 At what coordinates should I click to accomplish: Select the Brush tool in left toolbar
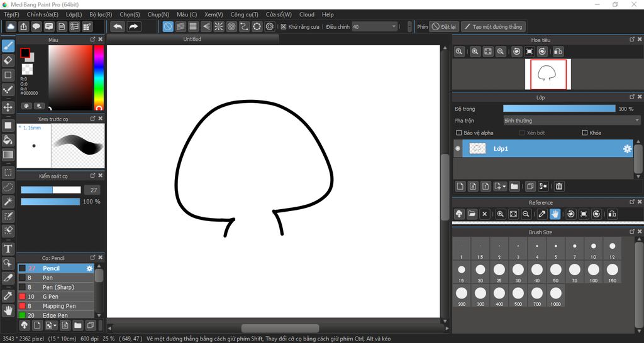8,45
